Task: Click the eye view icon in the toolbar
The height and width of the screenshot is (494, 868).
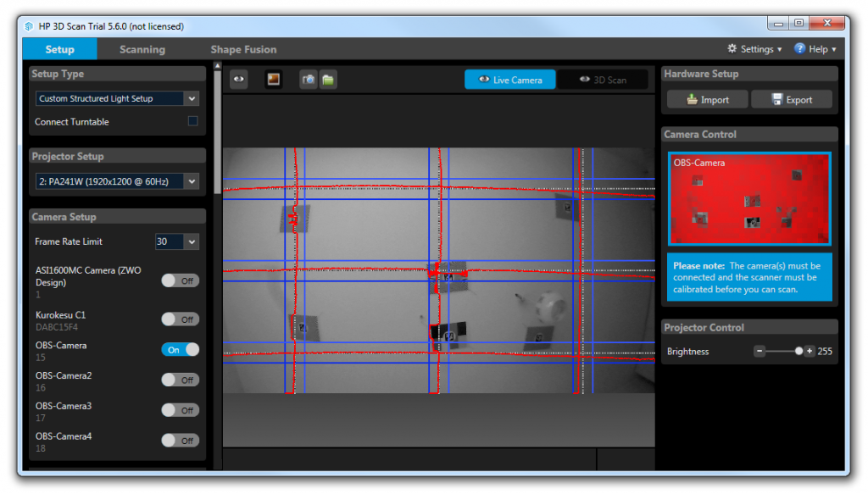Action: coord(238,79)
